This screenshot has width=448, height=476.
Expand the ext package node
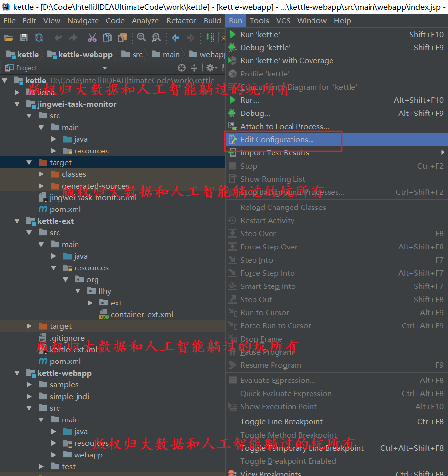(90, 303)
